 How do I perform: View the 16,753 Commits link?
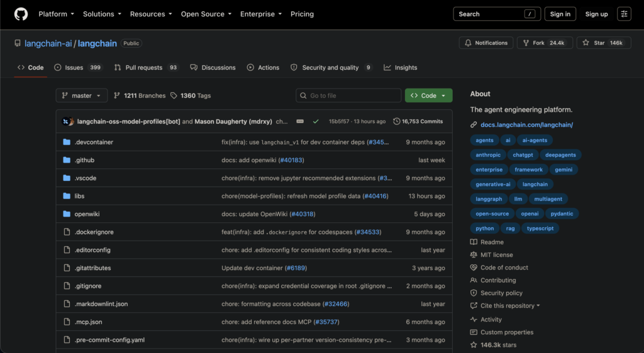[418, 121]
